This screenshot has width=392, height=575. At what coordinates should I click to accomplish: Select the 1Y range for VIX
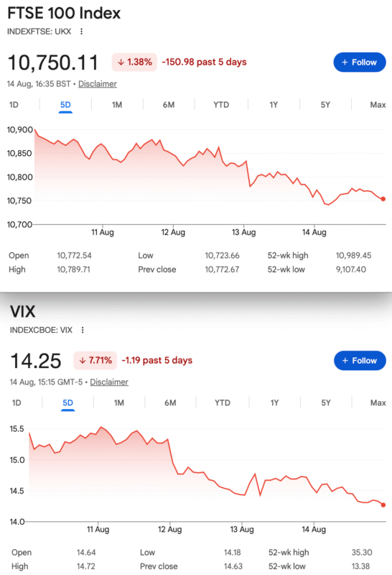pyautogui.click(x=274, y=403)
